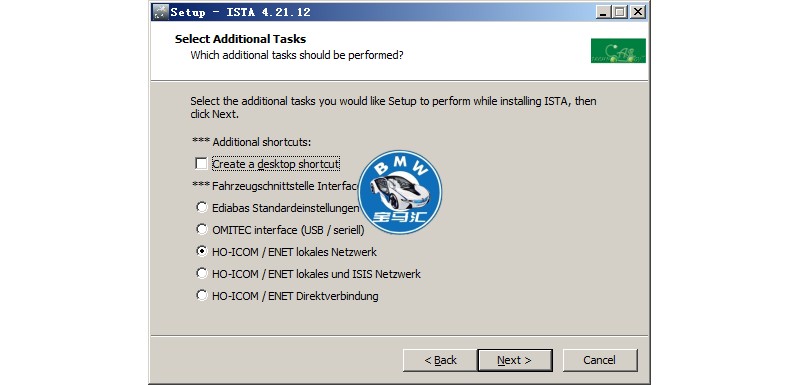Click the Select Additional Tasks heading

pos(240,39)
